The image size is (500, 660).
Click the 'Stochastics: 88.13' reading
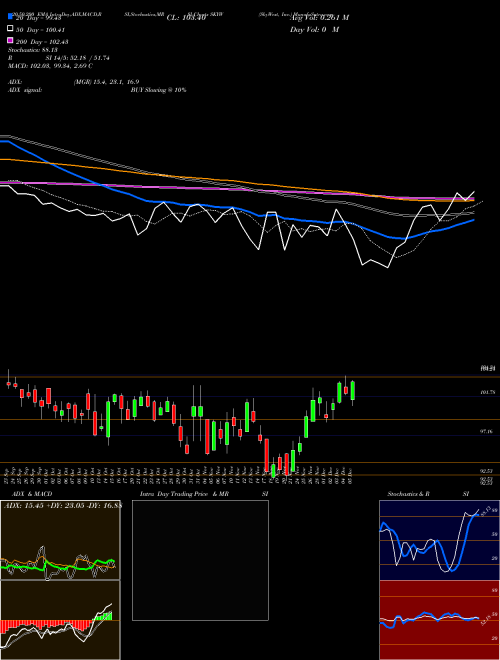click(33, 50)
